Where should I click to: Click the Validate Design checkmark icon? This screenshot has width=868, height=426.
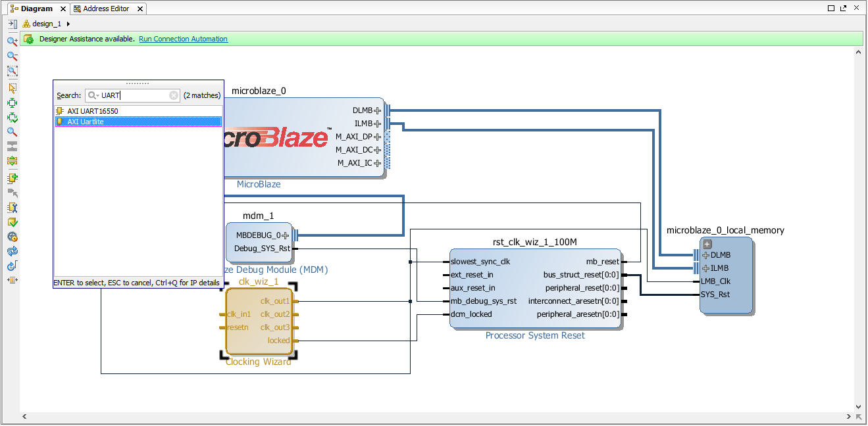point(12,222)
